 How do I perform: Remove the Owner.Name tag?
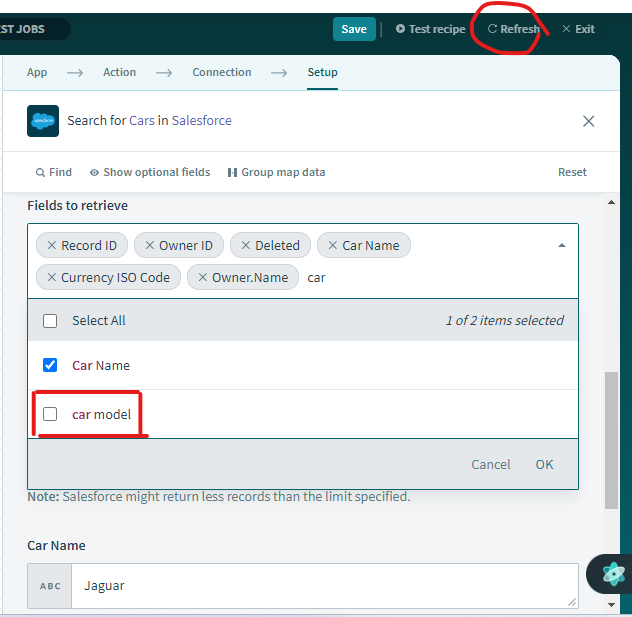(x=203, y=278)
